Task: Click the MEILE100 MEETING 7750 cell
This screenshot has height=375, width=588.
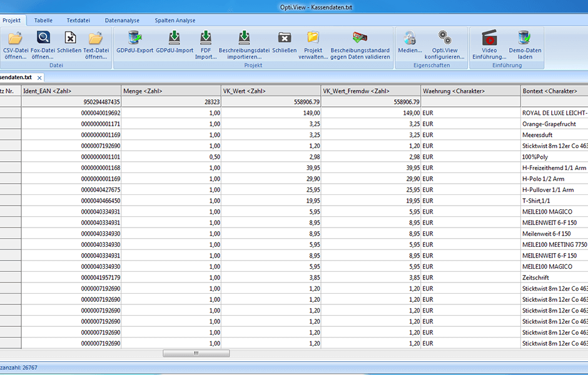Action: point(555,244)
